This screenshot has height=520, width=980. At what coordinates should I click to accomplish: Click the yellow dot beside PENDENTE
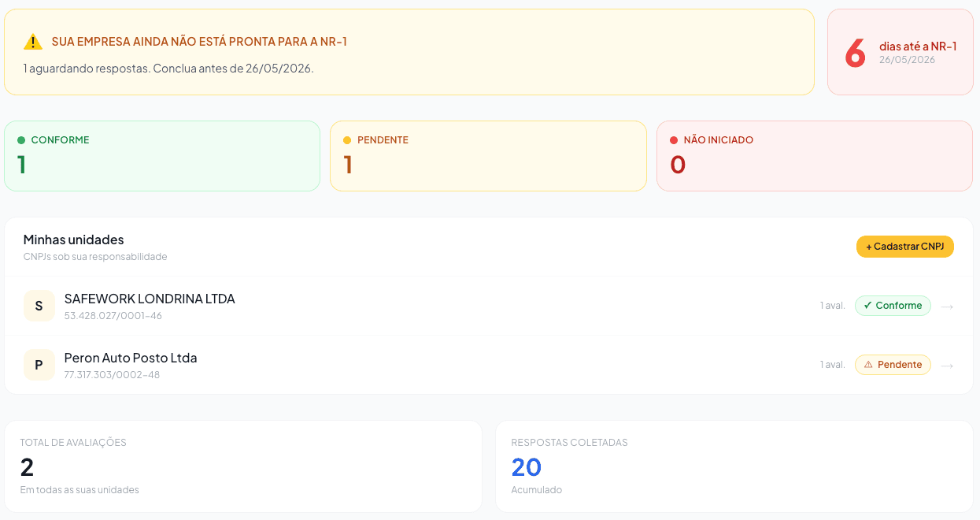[x=347, y=140]
